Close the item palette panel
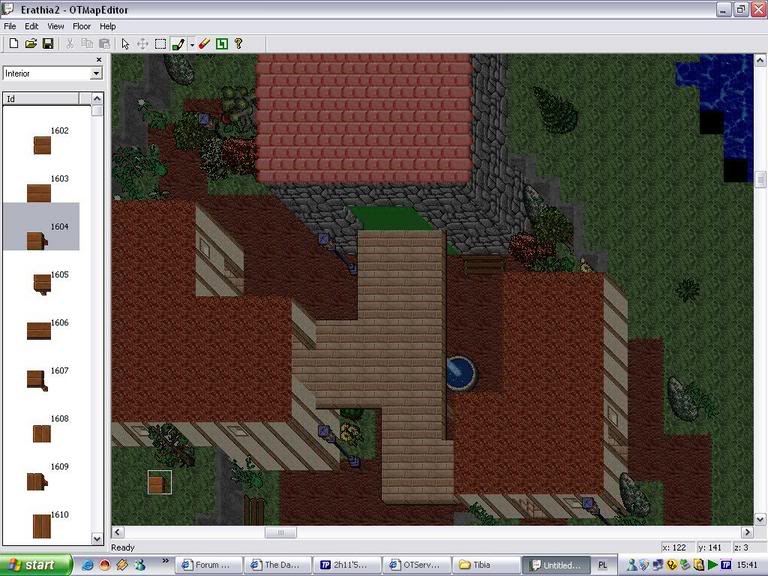768x576 pixels. coord(99,59)
